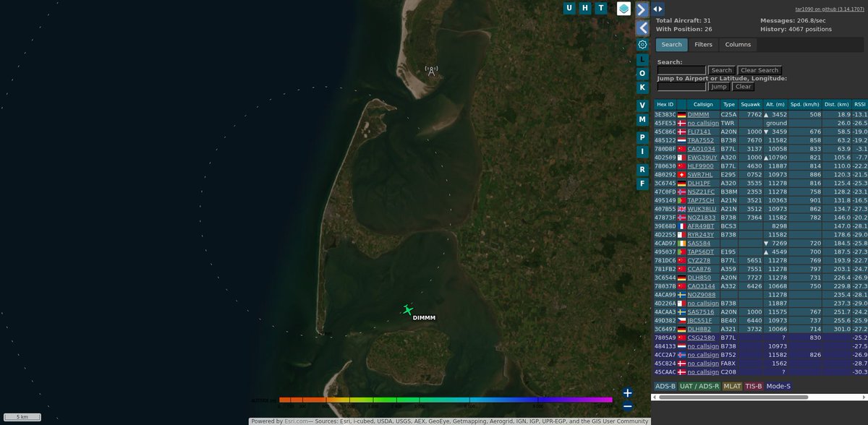Click the Search button
Viewport: 868px width, 425px height.
click(721, 70)
